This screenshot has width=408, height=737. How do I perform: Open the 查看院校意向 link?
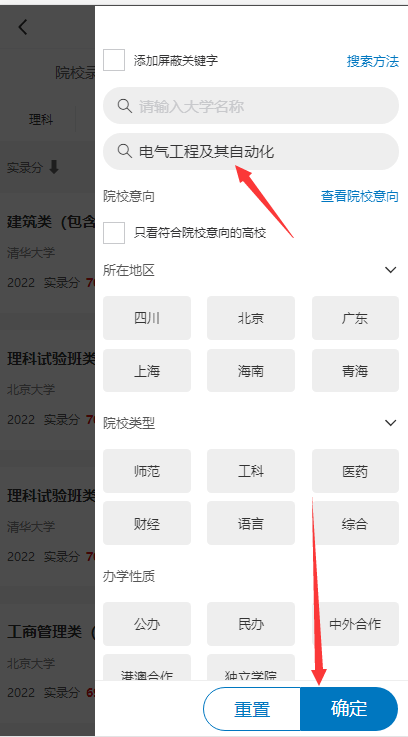coord(359,196)
